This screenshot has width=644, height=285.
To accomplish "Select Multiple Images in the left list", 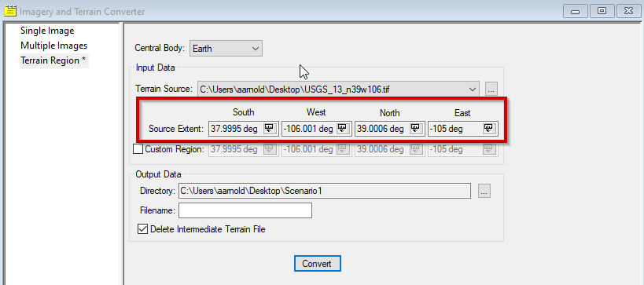I will point(53,46).
